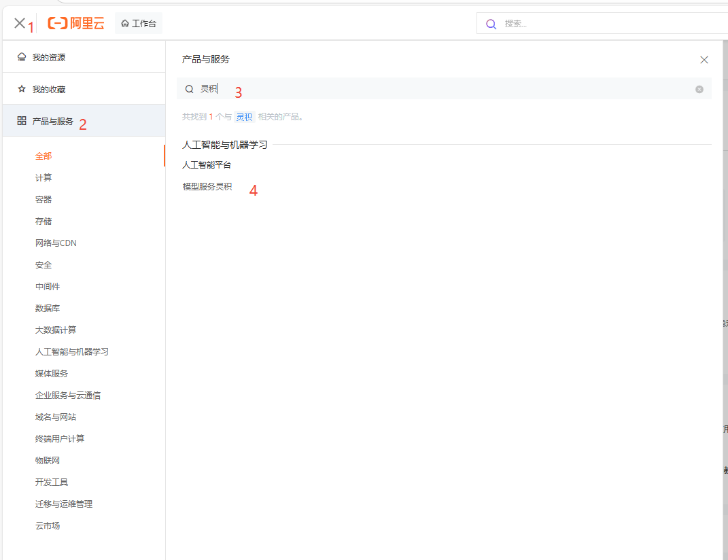Select the 计算 category
The width and height of the screenshot is (728, 560).
pos(44,178)
